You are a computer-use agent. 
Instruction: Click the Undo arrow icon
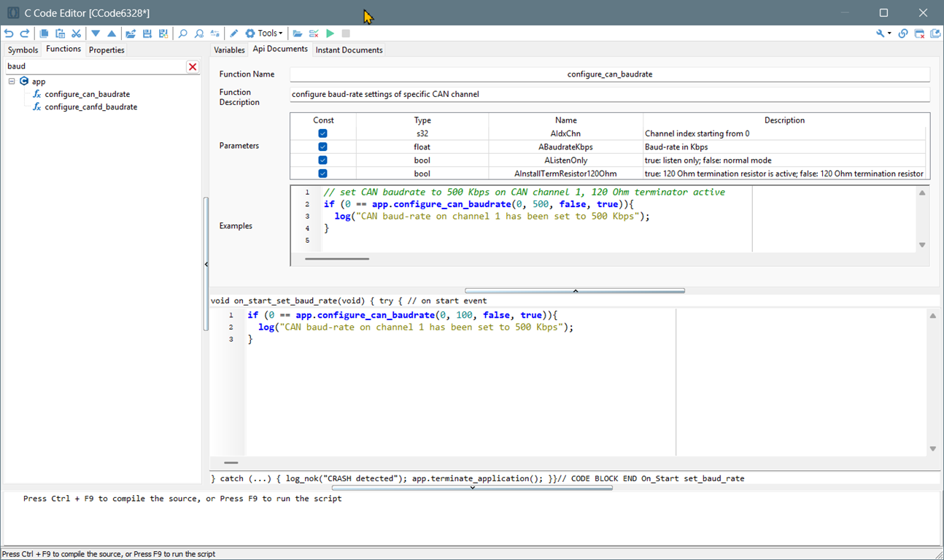pyautogui.click(x=9, y=34)
